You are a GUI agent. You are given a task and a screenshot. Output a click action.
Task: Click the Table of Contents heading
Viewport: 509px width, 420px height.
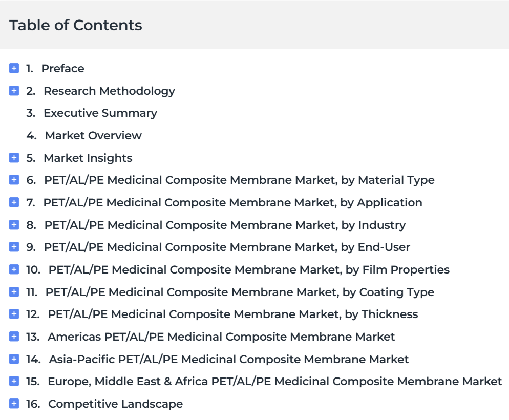tap(76, 25)
